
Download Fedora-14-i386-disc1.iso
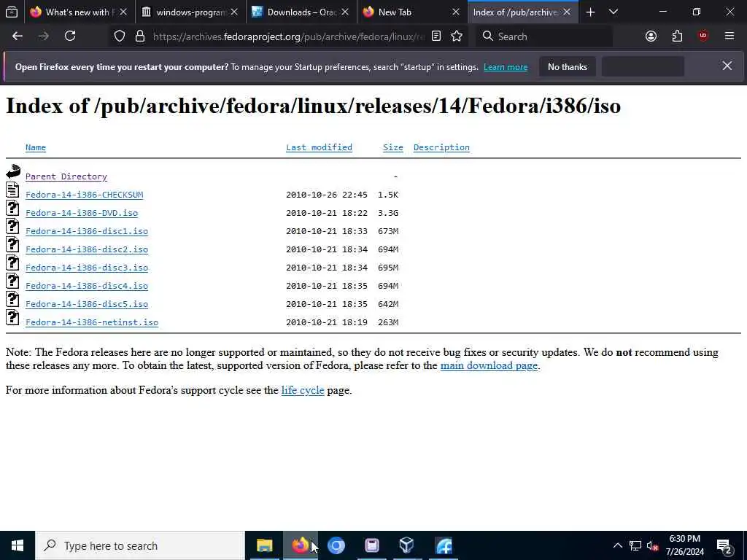[x=87, y=231]
